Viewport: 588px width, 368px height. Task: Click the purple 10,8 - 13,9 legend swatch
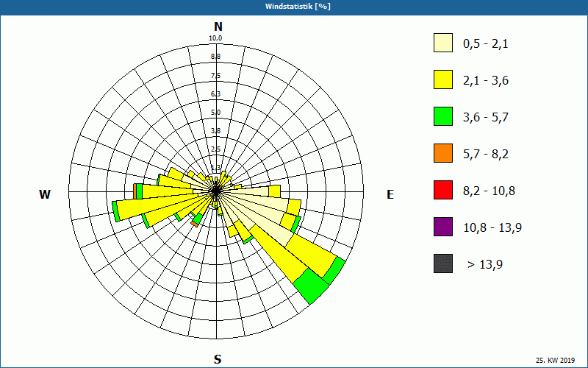click(x=443, y=227)
